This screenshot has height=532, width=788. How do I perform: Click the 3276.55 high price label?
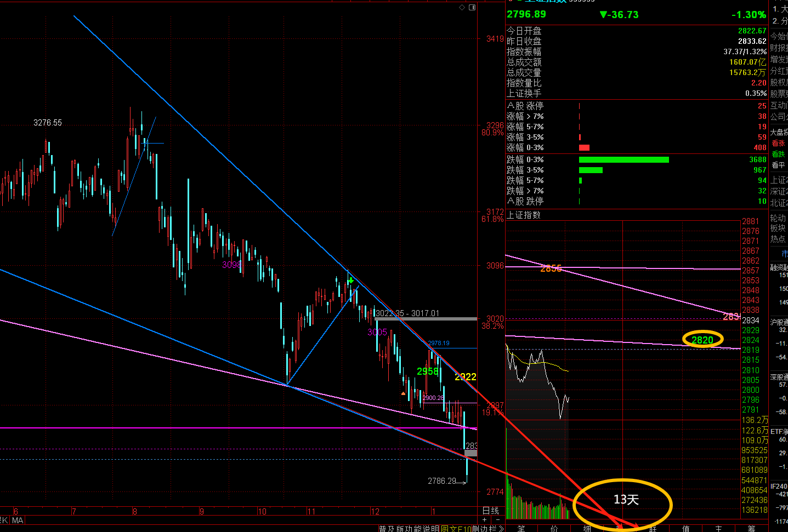click(48, 123)
